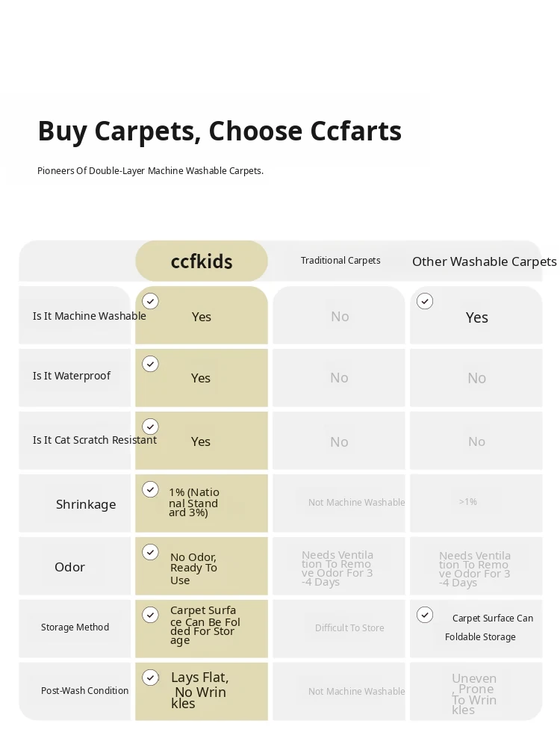Click the checkmark in ccfkids Storage Method cell
The height and width of the screenshot is (747, 560).
click(151, 615)
